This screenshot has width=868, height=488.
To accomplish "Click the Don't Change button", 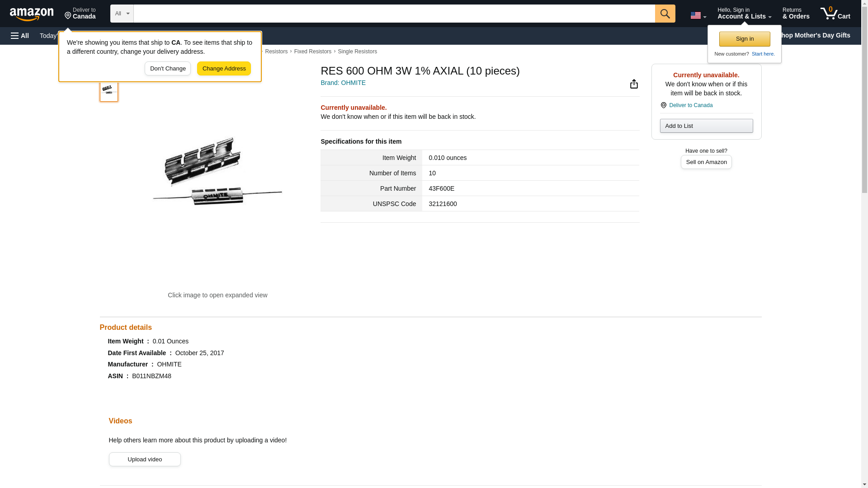I will (167, 69).
